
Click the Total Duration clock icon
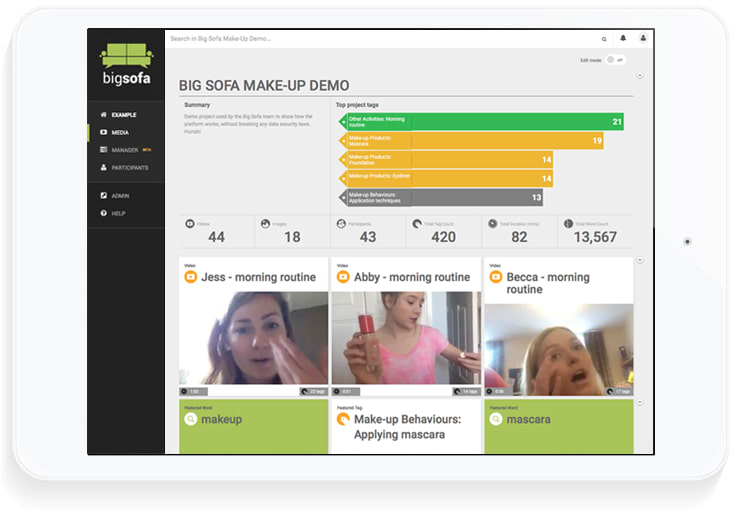[493, 224]
